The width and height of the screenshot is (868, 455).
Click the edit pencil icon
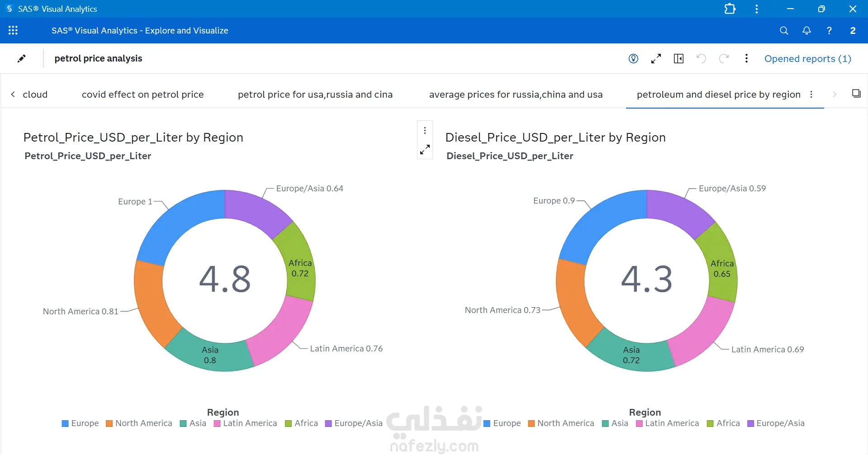pos(21,58)
